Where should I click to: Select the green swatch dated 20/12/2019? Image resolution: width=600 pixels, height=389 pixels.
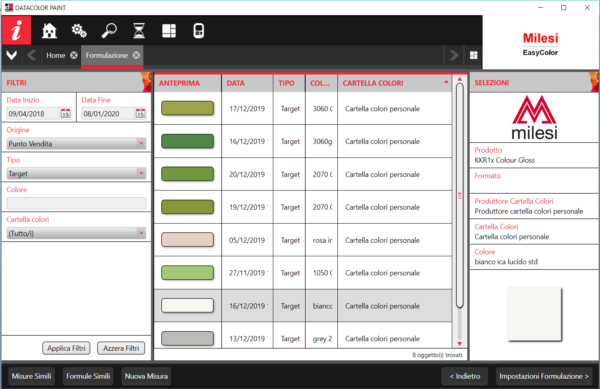coord(188,174)
